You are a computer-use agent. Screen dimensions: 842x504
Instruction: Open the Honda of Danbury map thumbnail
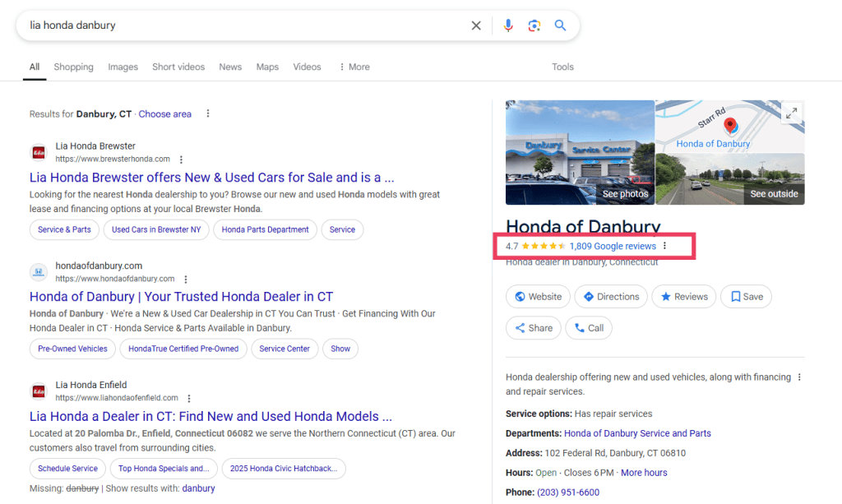click(x=730, y=126)
